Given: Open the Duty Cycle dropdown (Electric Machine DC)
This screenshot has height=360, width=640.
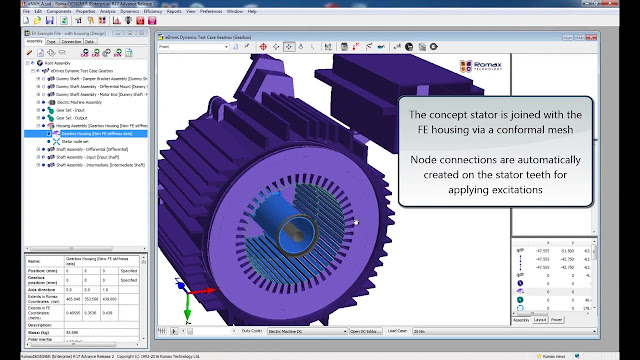Looking at the screenshot, I should pyautogui.click(x=307, y=331).
